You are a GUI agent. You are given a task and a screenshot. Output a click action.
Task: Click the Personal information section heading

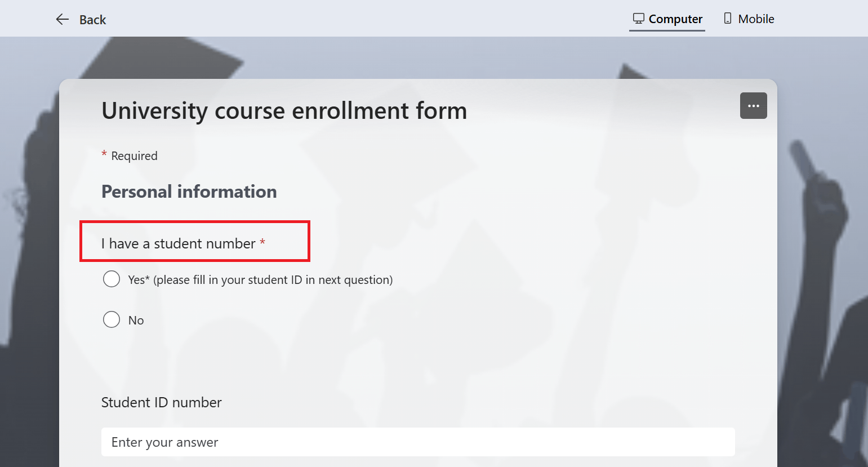[x=189, y=191]
